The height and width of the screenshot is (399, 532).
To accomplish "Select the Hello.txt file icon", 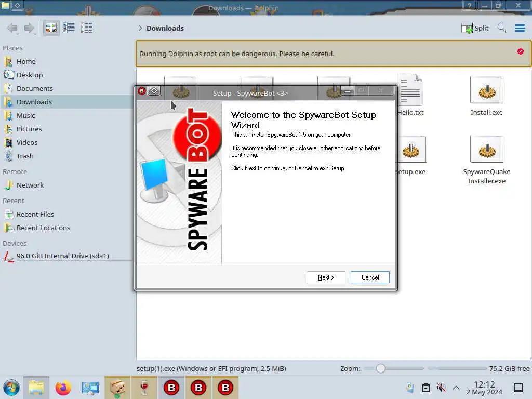I will (x=411, y=89).
